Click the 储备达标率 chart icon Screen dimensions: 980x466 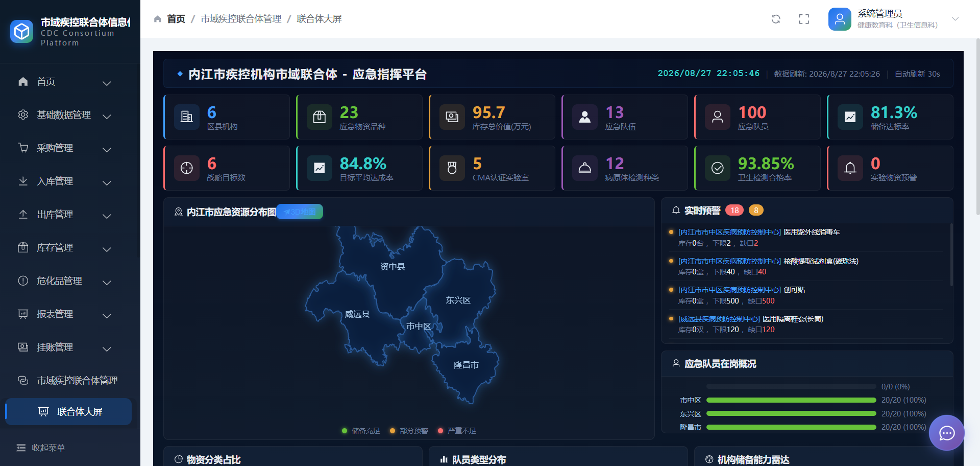click(850, 117)
